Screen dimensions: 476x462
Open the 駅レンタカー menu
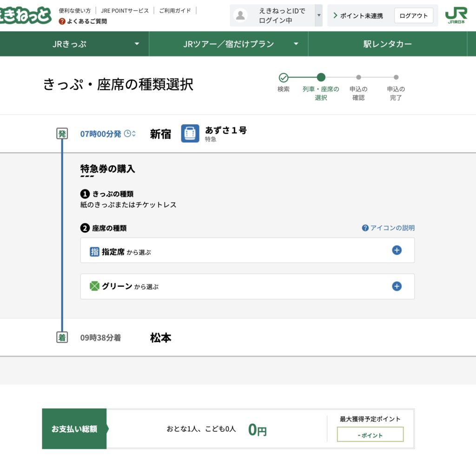[387, 44]
